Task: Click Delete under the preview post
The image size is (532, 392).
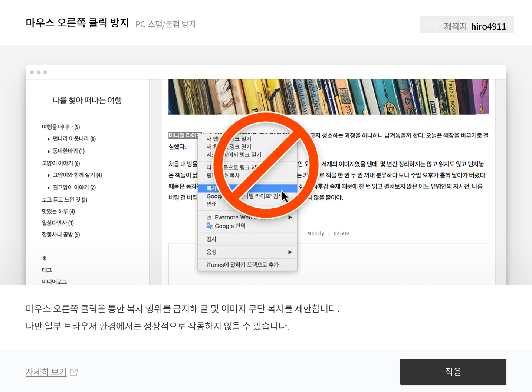Action: pyautogui.click(x=342, y=233)
